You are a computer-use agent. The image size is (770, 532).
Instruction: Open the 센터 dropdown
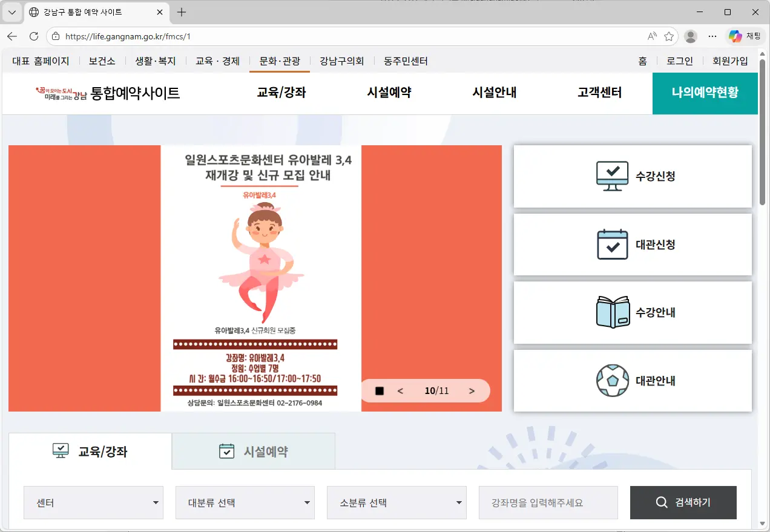pos(93,502)
